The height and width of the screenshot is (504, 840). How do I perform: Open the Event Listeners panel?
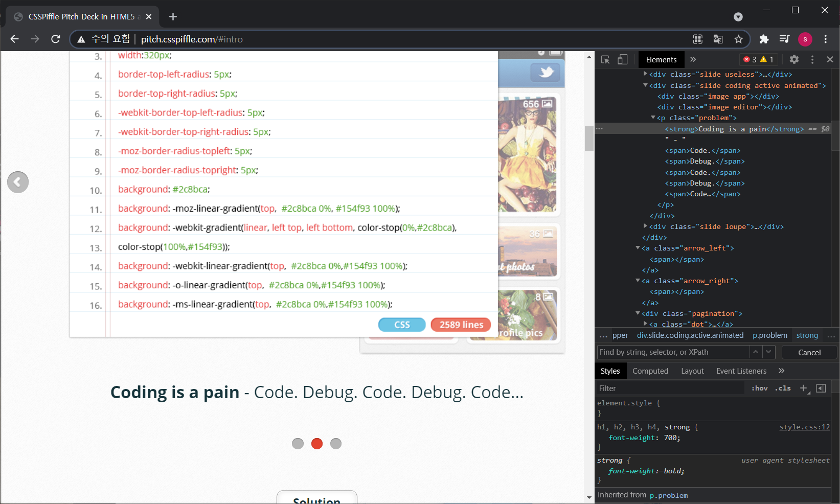click(740, 371)
